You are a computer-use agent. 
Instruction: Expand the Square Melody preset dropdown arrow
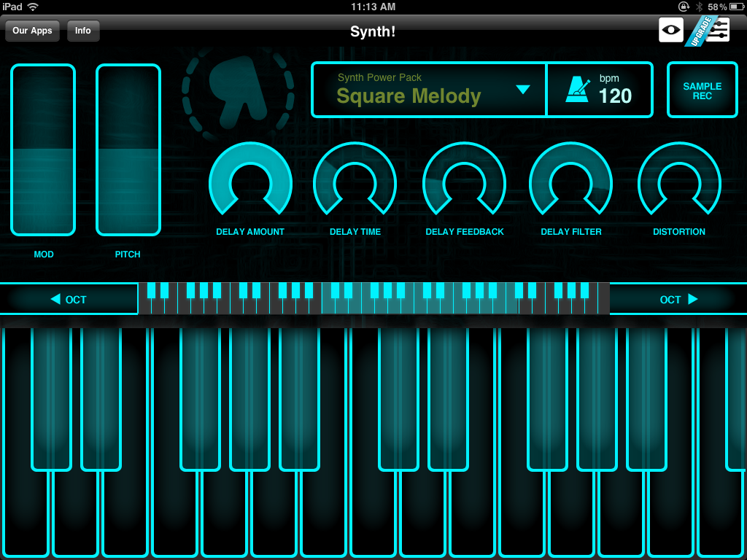click(x=522, y=89)
